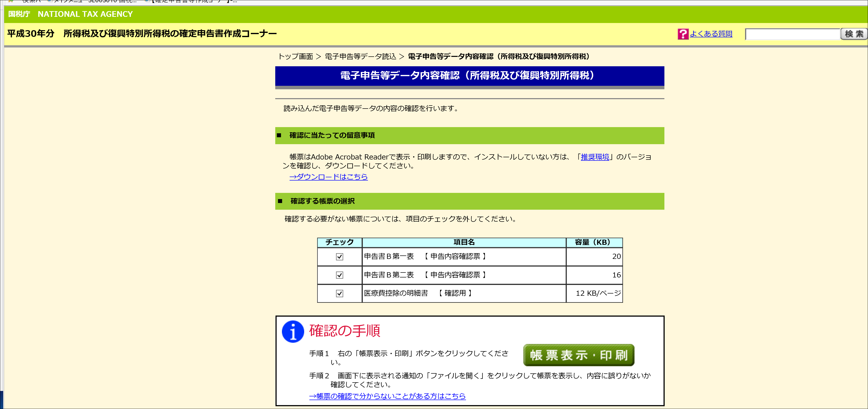Open the 帳票の確認で分からないことがある方はこちら link
Image resolution: width=868 pixels, height=409 pixels.
pos(387,396)
